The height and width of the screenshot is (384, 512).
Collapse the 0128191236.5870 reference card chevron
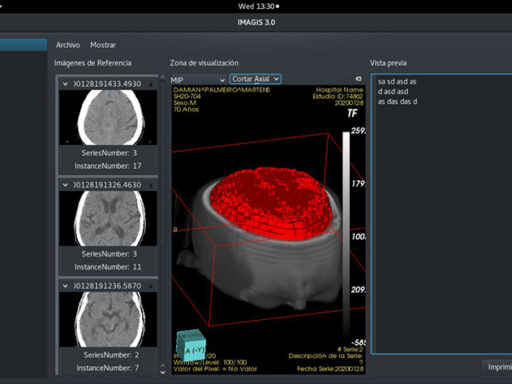pyautogui.click(x=65, y=286)
